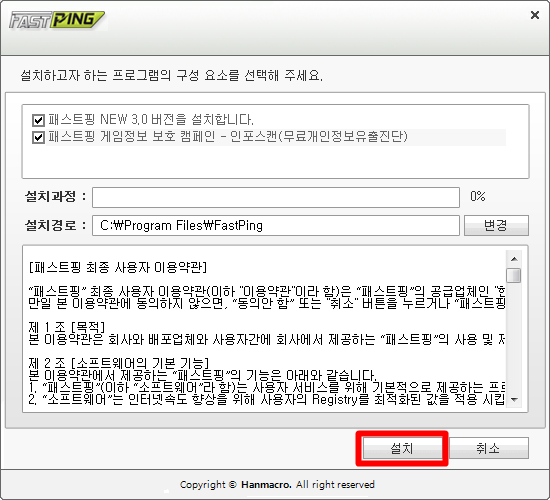Click the Hanmacro copyright text
The image size is (550, 500).
coord(277,485)
